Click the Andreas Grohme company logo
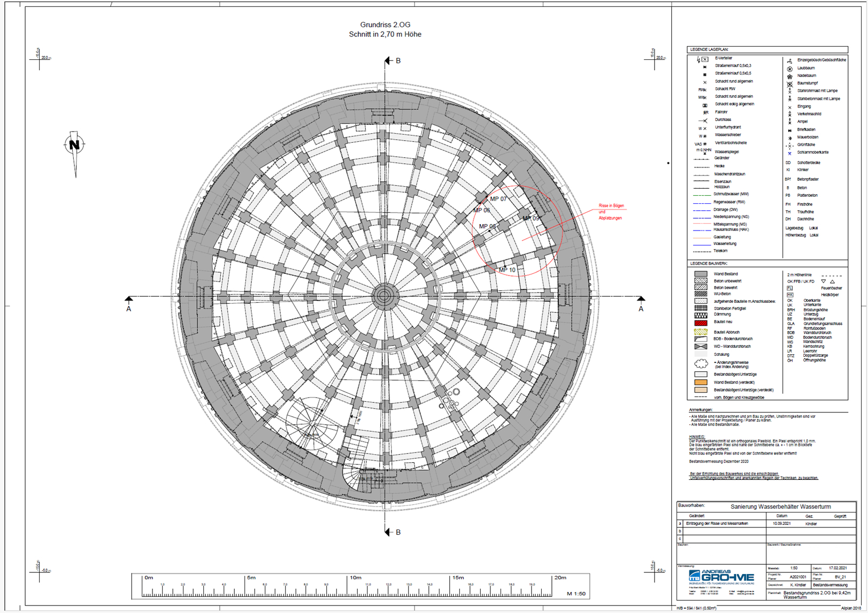The height and width of the screenshot is (613, 868). pos(721,577)
